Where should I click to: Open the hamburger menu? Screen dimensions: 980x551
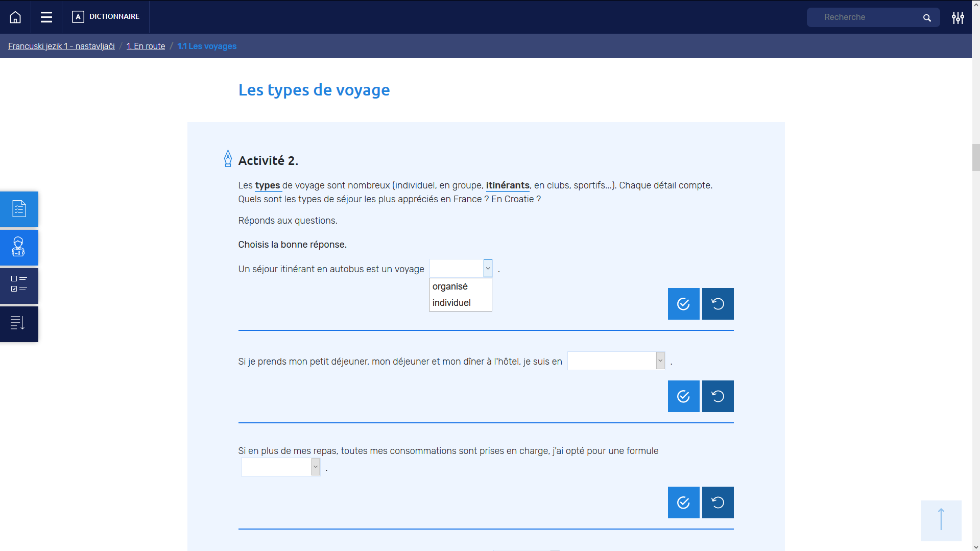(x=46, y=17)
